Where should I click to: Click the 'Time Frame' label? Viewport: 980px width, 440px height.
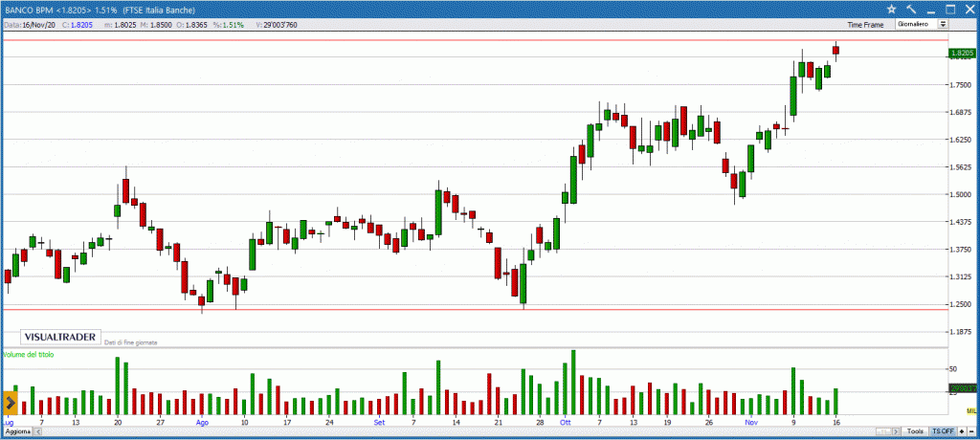(865, 25)
